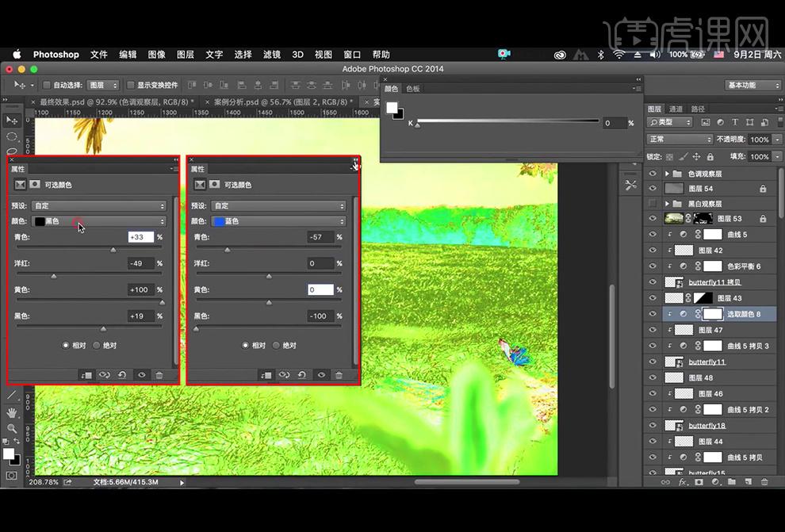Open the Apple menu
Image resolution: width=785 pixels, height=532 pixels.
click(17, 54)
